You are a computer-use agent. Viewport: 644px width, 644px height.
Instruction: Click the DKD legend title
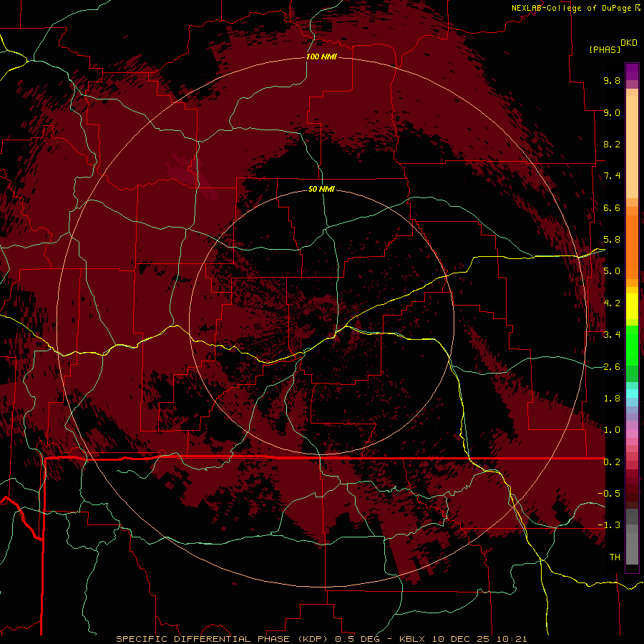pyautogui.click(x=629, y=43)
